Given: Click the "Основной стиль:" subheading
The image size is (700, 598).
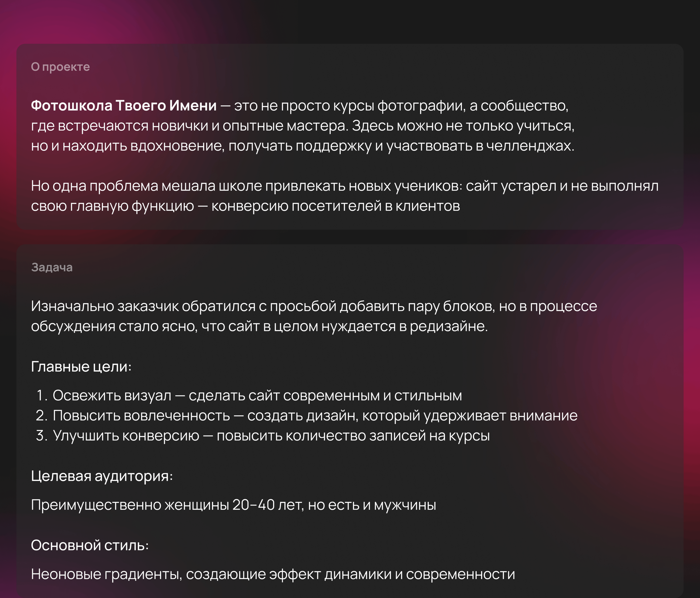Looking at the screenshot, I should click(89, 545).
